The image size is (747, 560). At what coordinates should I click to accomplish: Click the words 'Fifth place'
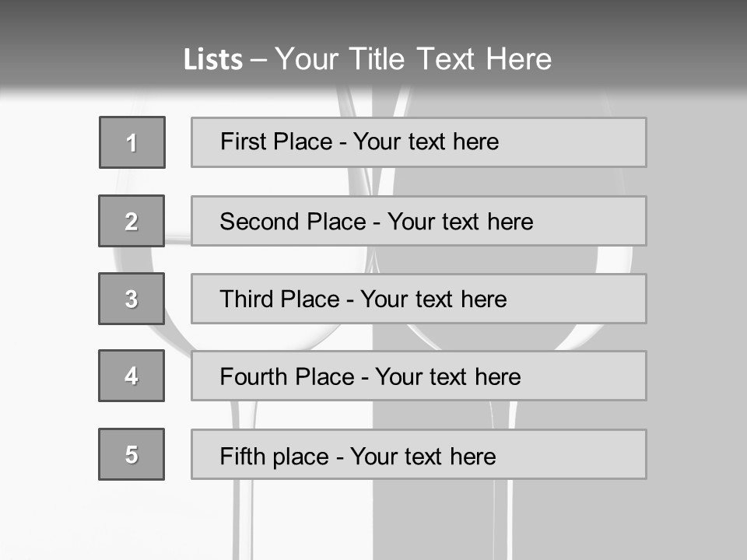tap(274, 456)
